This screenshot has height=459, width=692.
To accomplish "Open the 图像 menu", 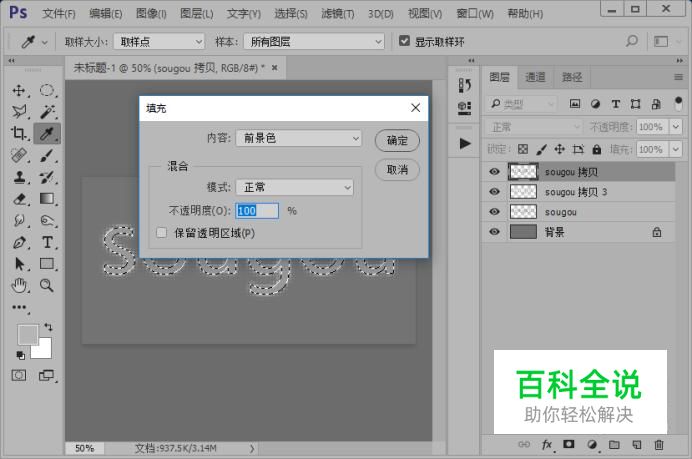I will (151, 14).
